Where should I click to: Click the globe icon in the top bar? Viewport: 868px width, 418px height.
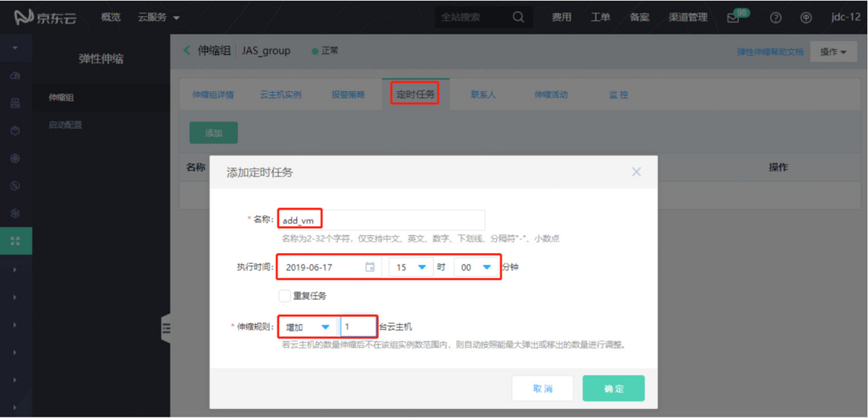pyautogui.click(x=806, y=17)
